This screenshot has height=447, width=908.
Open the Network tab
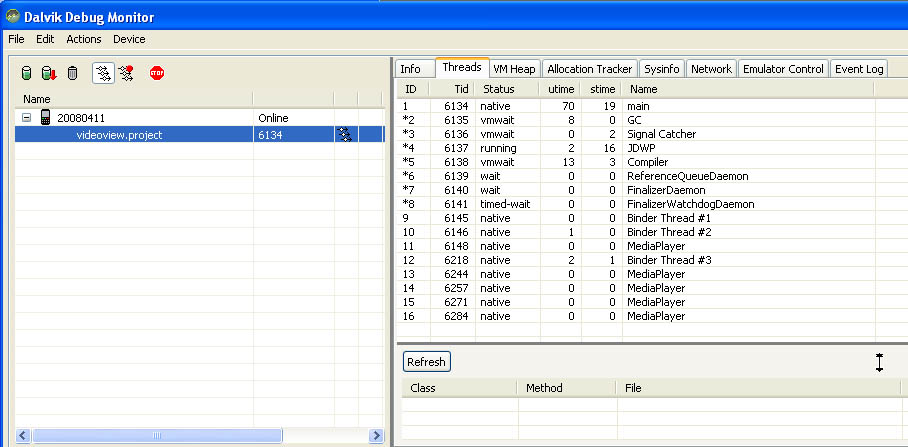[711, 69]
